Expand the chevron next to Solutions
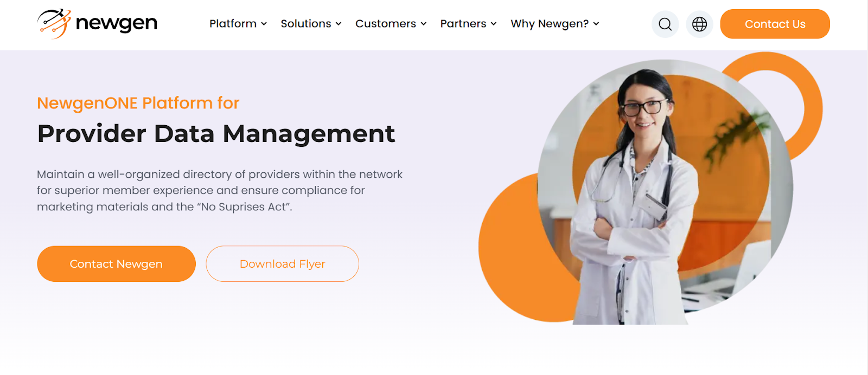 pyautogui.click(x=339, y=24)
